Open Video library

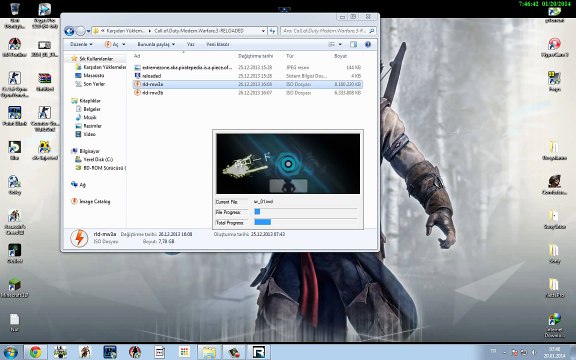click(x=86, y=134)
